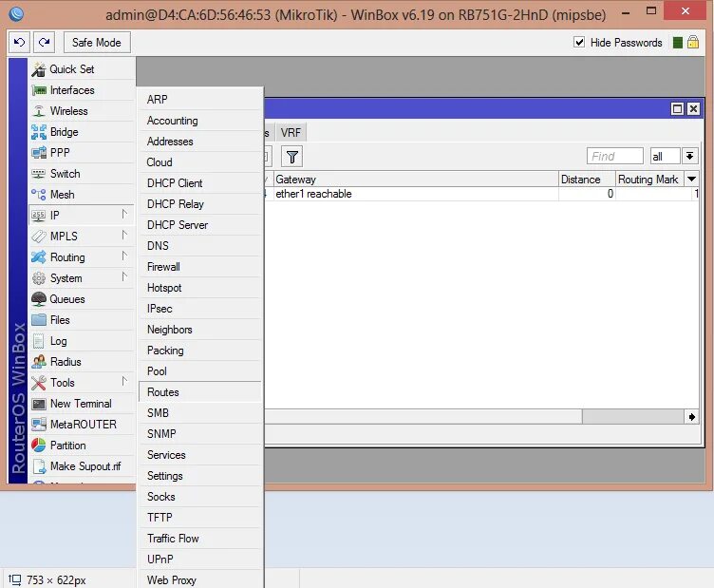Open Interfaces via its card icon
Screen dimensions: 714x588
(x=39, y=90)
